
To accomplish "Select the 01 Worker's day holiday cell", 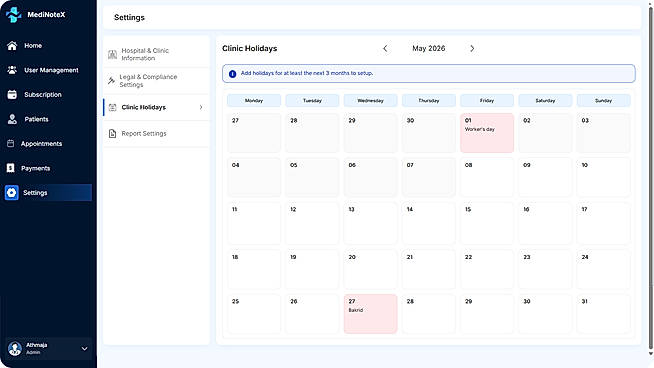I will pos(487,133).
